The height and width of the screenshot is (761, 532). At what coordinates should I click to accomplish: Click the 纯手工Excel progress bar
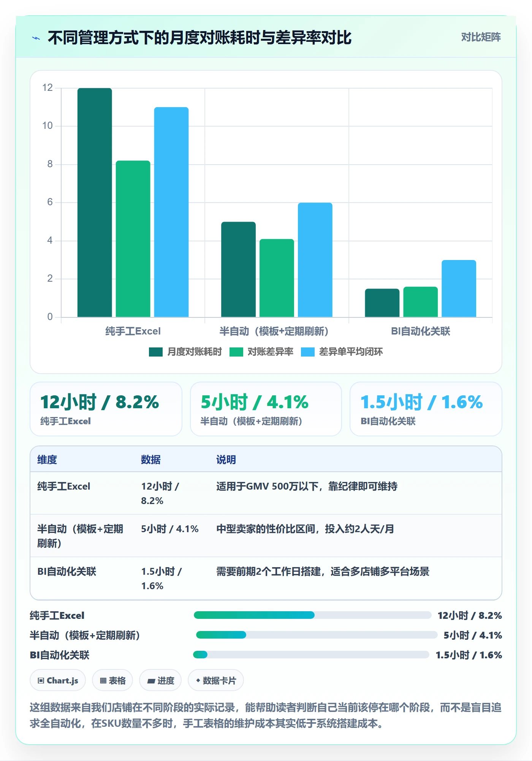click(312, 615)
